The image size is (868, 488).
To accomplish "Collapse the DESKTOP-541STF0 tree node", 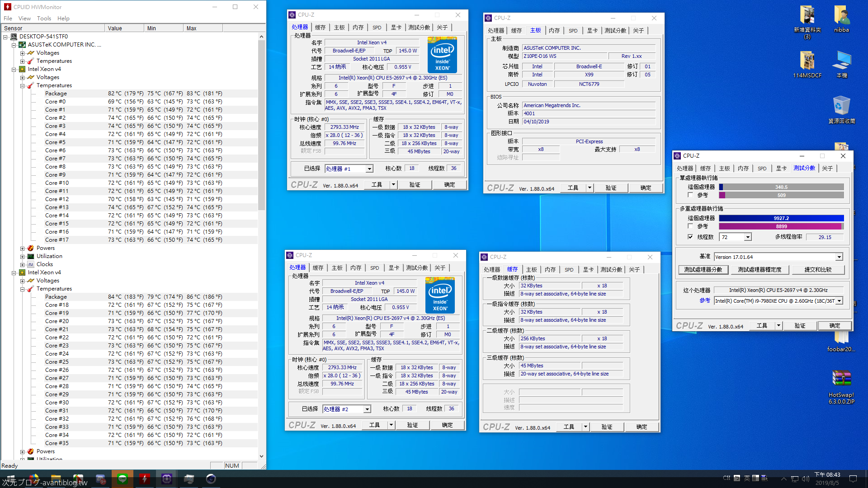I will pyautogui.click(x=5, y=37).
